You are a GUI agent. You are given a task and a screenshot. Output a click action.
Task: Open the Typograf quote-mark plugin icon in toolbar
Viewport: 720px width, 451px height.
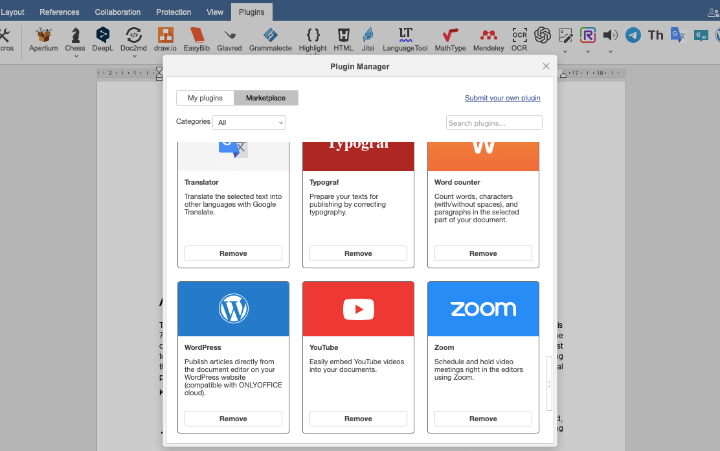[701, 35]
